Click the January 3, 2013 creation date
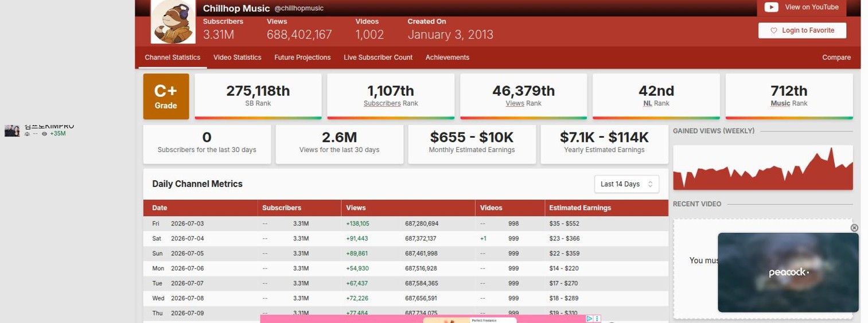 (450, 34)
